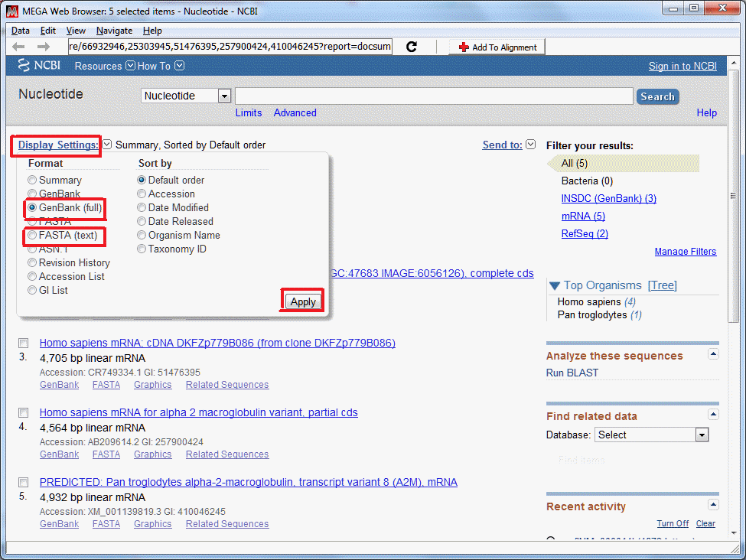Collapse Top Organisms triangle expander
The width and height of the screenshot is (746, 560).
(554, 285)
